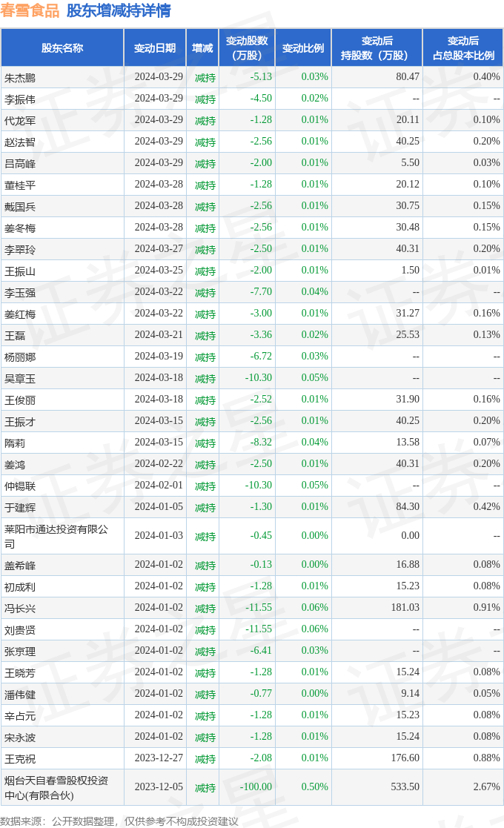
Task: Select shareholder name 杨丽娜
Action: coord(20,357)
